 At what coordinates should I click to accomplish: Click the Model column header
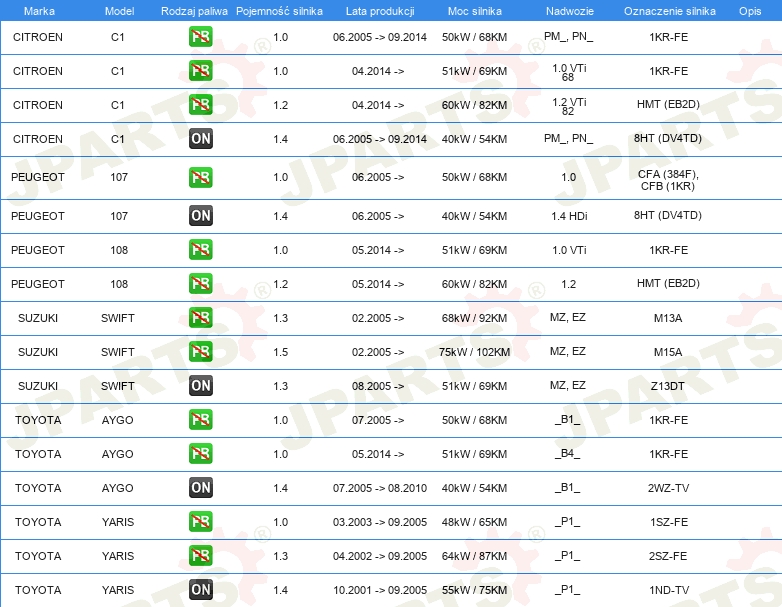point(119,11)
